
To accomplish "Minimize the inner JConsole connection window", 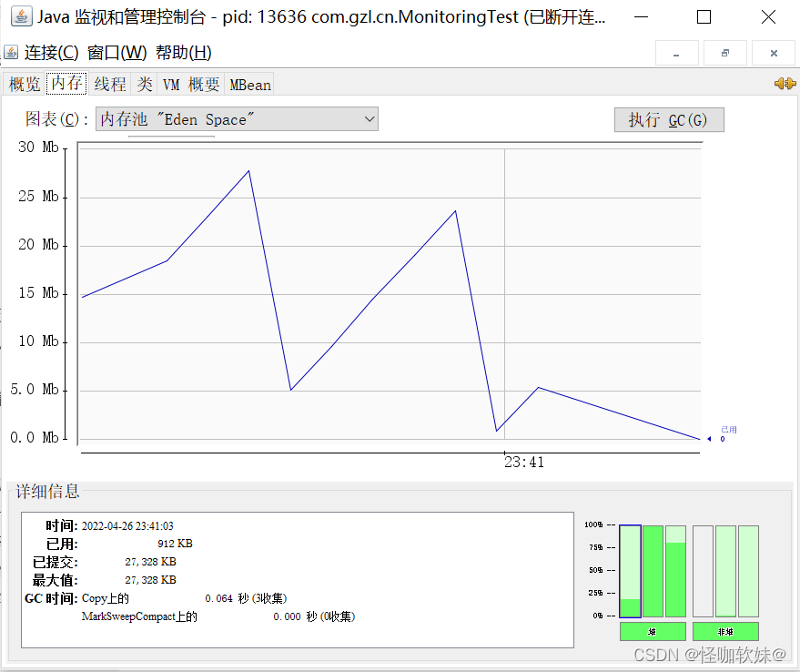I will (x=676, y=53).
